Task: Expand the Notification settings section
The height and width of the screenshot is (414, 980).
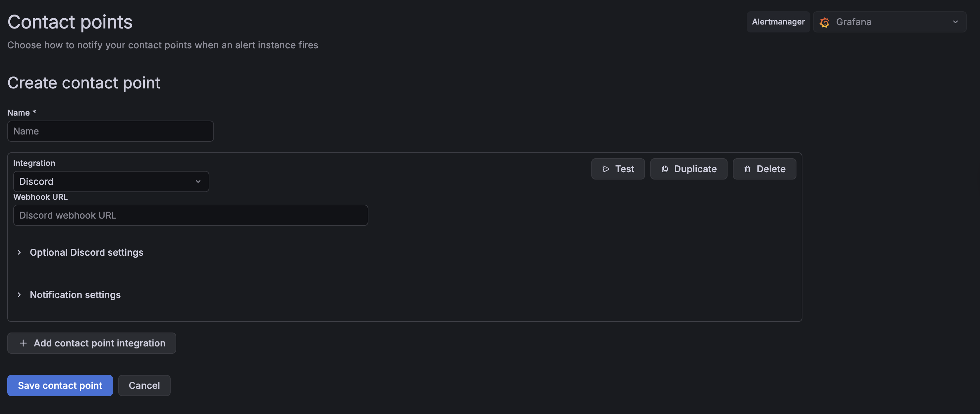Action: click(x=75, y=295)
